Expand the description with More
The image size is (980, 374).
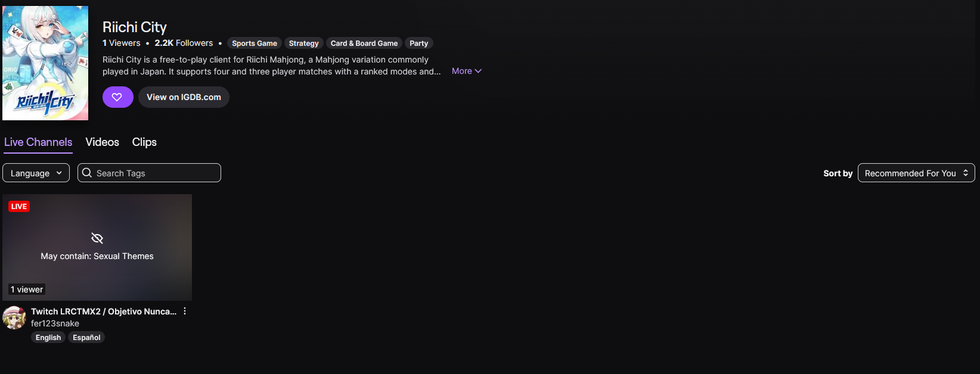[x=467, y=71]
